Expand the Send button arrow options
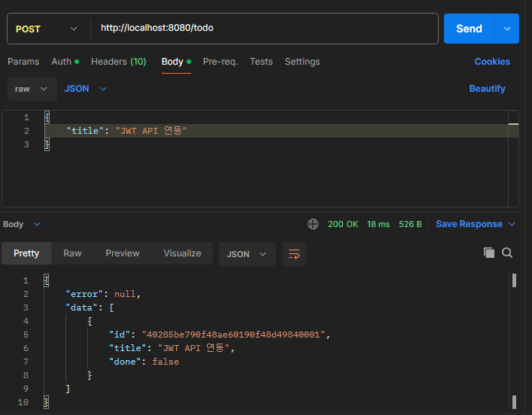The image size is (532, 415). (x=506, y=29)
